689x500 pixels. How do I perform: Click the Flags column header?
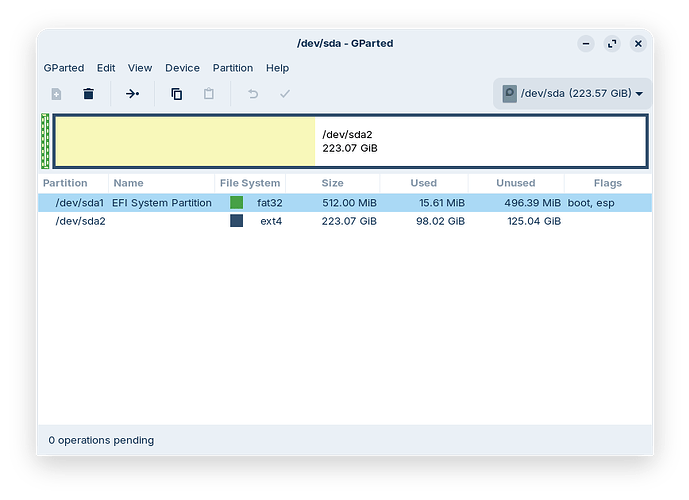(608, 183)
